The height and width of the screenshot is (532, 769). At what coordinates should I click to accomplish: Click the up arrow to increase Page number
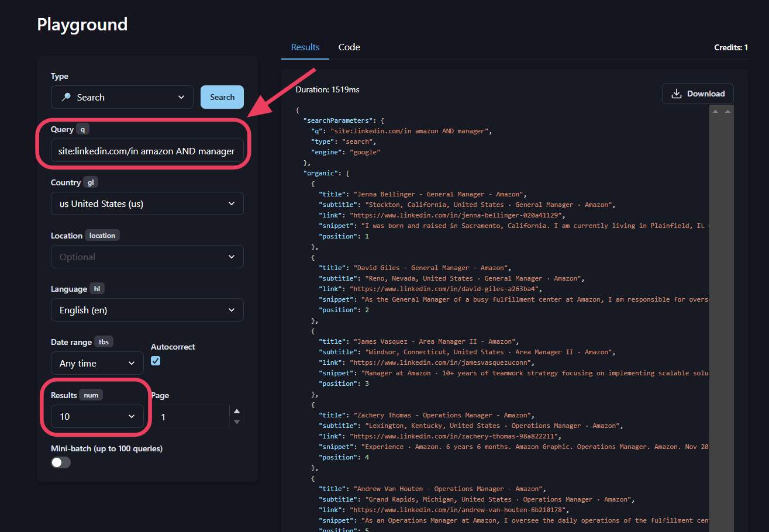236,411
